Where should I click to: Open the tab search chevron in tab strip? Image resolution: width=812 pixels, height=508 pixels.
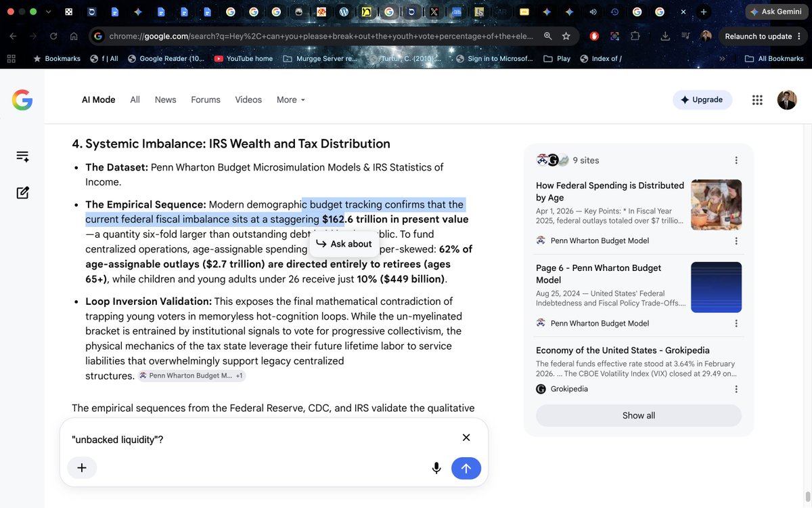pos(48,12)
